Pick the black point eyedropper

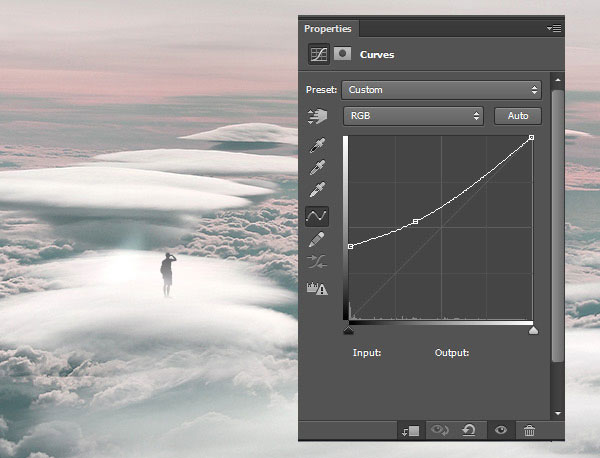pos(317,146)
